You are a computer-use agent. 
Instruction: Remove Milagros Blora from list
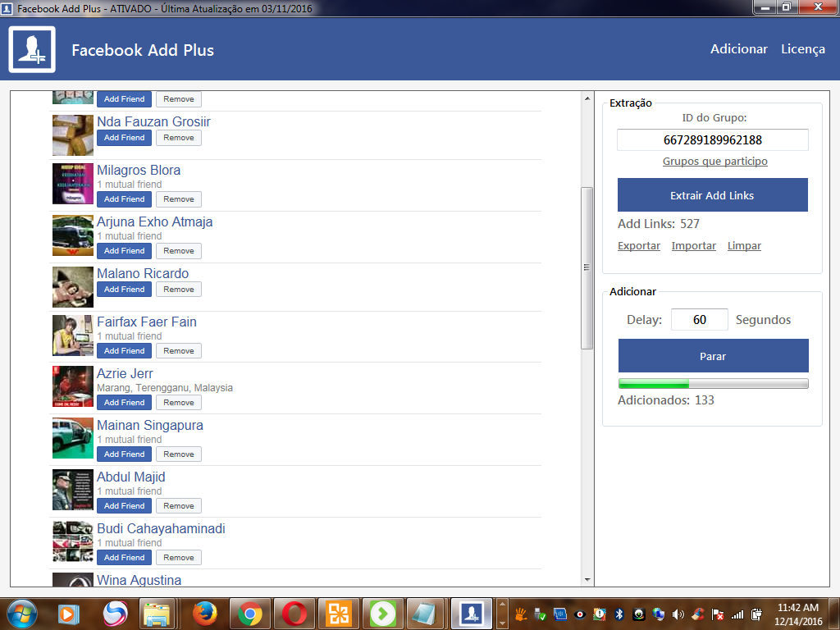click(x=179, y=199)
